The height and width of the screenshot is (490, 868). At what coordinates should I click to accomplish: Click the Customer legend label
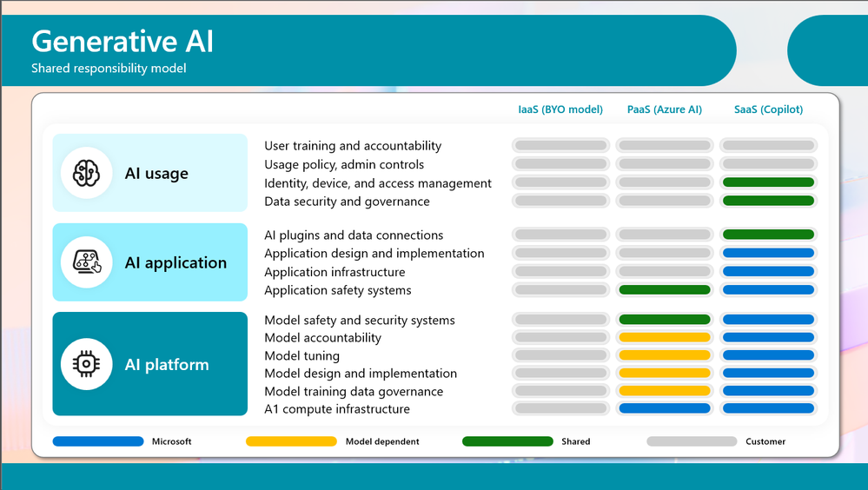[765, 441]
